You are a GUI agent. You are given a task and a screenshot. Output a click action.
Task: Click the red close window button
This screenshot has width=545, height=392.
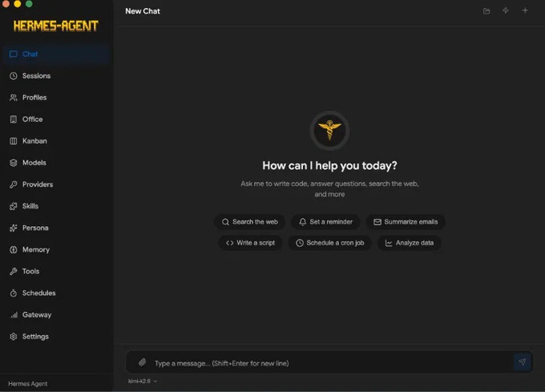pyautogui.click(x=6, y=3)
